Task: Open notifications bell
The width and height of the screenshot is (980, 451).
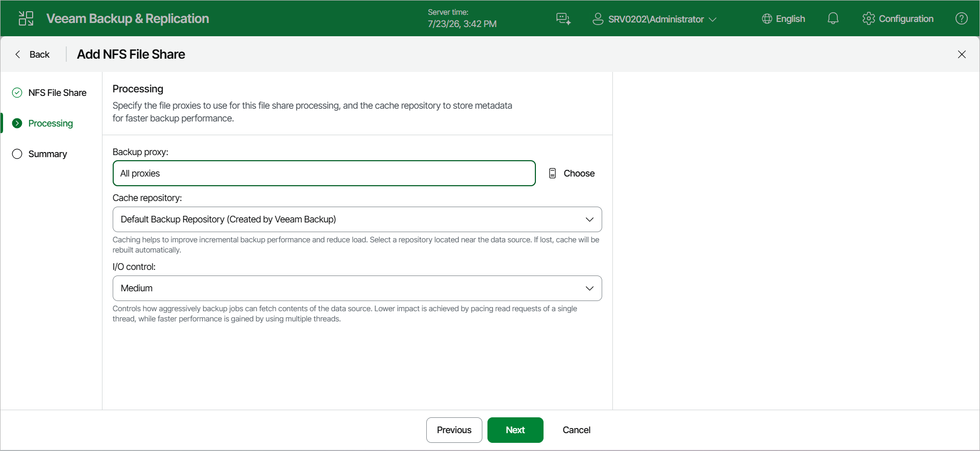Action: [x=833, y=19]
